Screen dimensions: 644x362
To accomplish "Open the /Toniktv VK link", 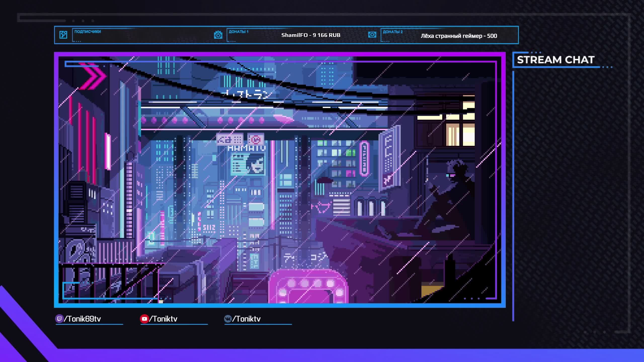I will [247, 319].
